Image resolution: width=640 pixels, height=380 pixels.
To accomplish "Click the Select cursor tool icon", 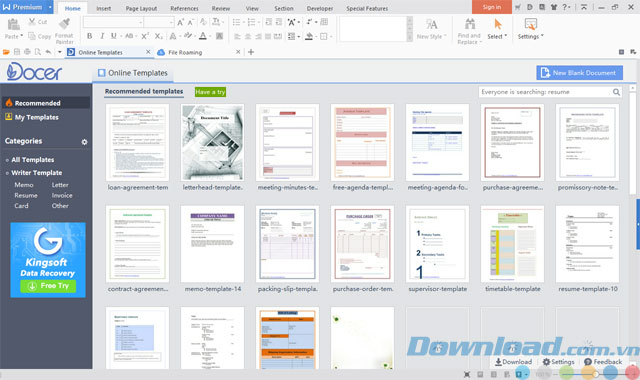I will point(498,24).
